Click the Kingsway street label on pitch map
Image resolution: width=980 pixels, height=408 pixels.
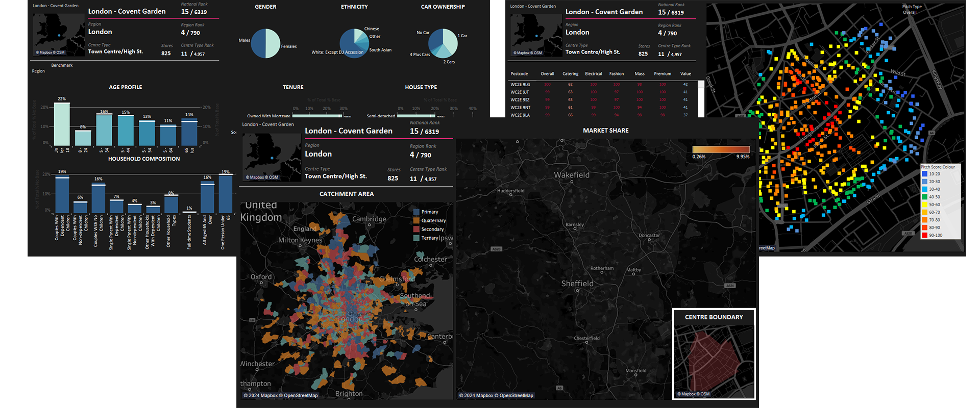[936, 80]
